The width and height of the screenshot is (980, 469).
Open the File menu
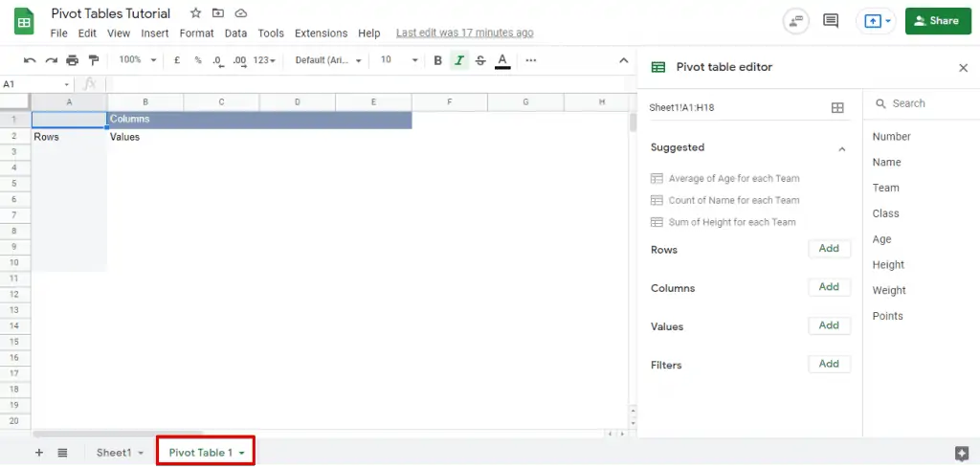58,33
